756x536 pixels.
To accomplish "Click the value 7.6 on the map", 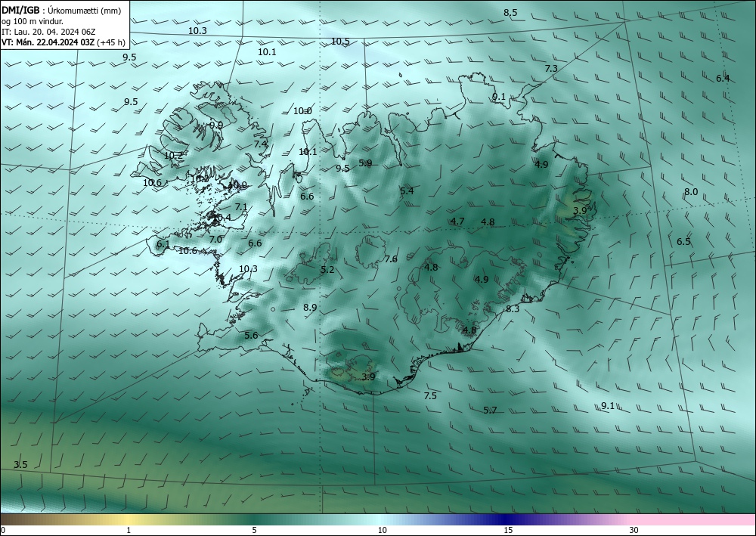I will tap(391, 259).
